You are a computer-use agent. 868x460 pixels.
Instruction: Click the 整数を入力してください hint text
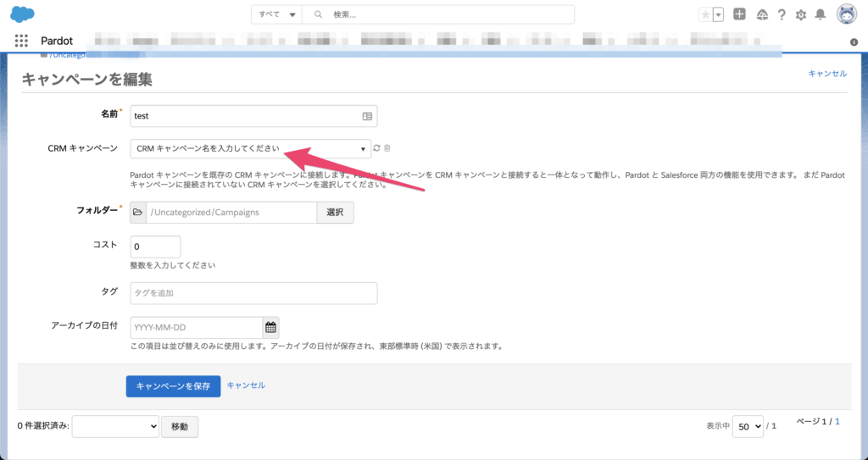click(173, 265)
